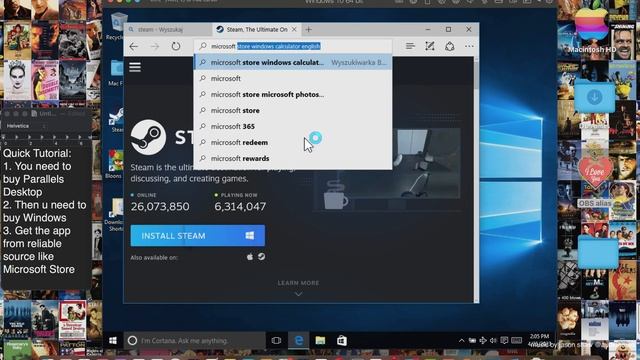Reload the page with the refresh icon
The height and width of the screenshot is (360, 640).
click(x=176, y=46)
